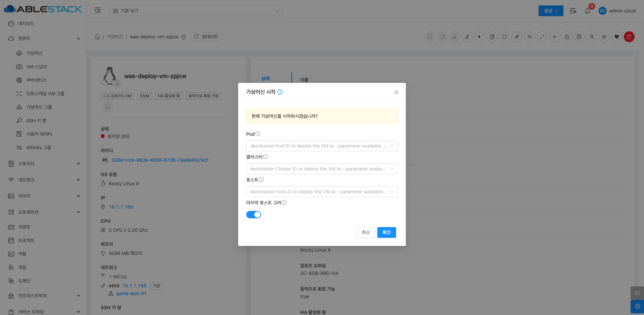Click the start VM play icon in toolbar
The image size is (644, 315).
pyautogui.click(x=479, y=37)
